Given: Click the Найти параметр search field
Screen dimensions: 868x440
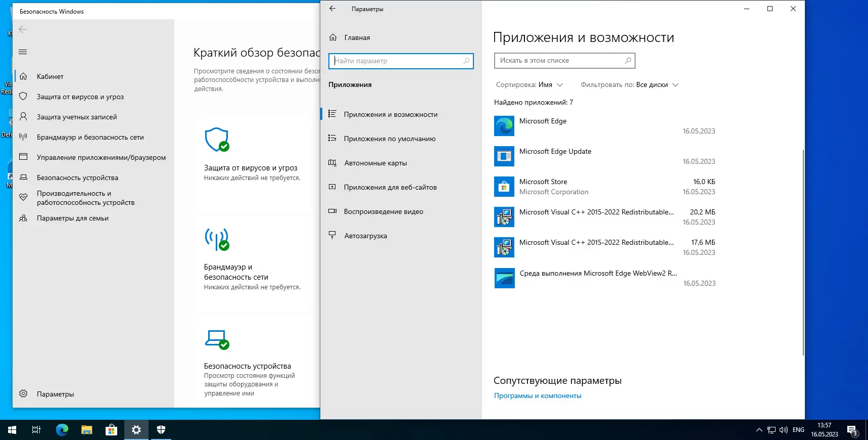Looking at the screenshot, I should pyautogui.click(x=401, y=61).
